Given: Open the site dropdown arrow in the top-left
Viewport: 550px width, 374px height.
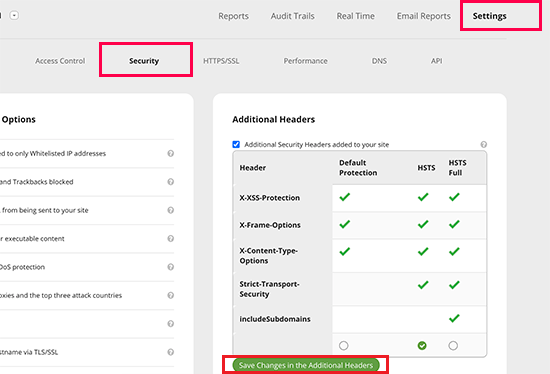Looking at the screenshot, I should 14,15.
